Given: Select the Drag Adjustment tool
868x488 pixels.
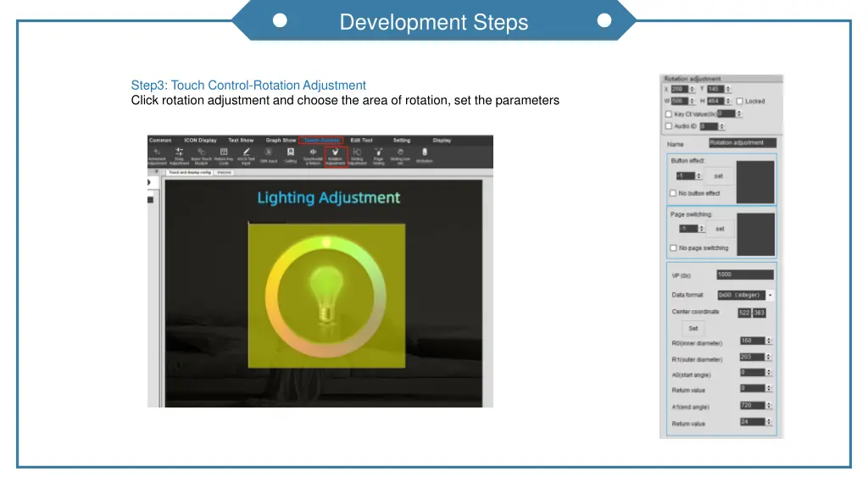Looking at the screenshot, I should (177, 155).
